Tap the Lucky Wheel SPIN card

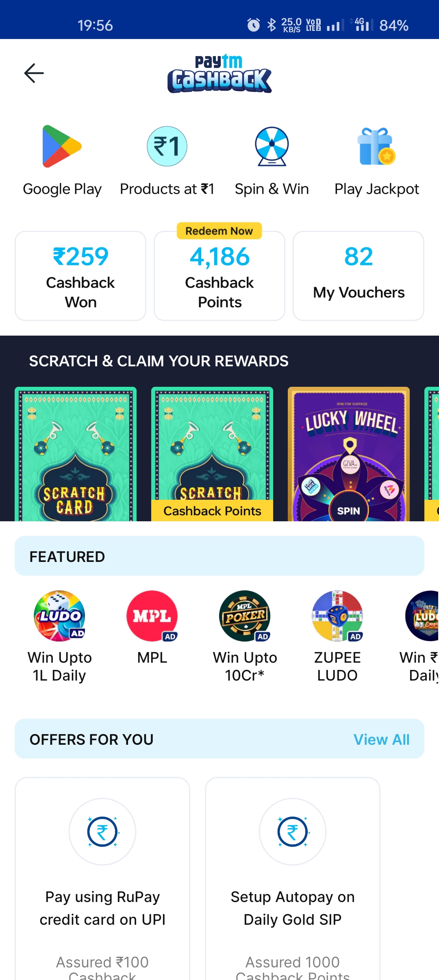[x=349, y=454]
